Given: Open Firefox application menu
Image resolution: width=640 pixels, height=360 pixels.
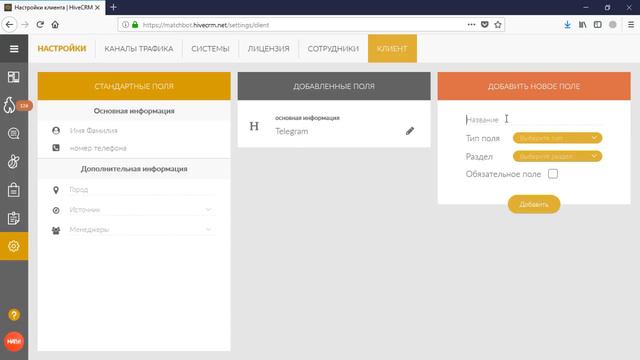Looking at the screenshot, I should (x=631, y=24).
